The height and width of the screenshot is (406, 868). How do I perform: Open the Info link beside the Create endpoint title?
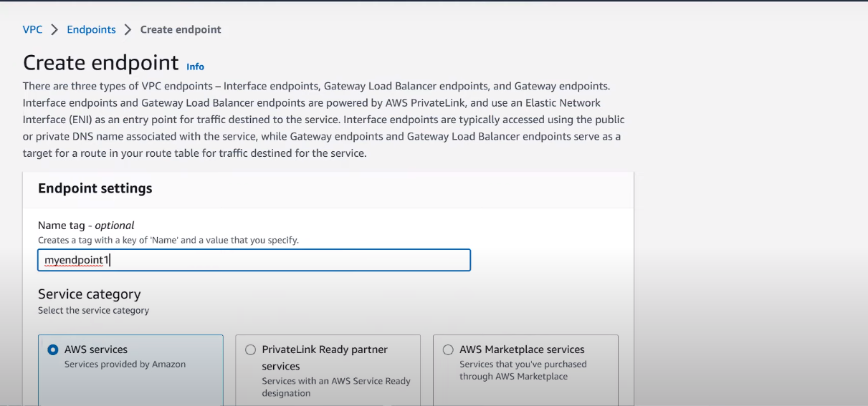point(195,67)
